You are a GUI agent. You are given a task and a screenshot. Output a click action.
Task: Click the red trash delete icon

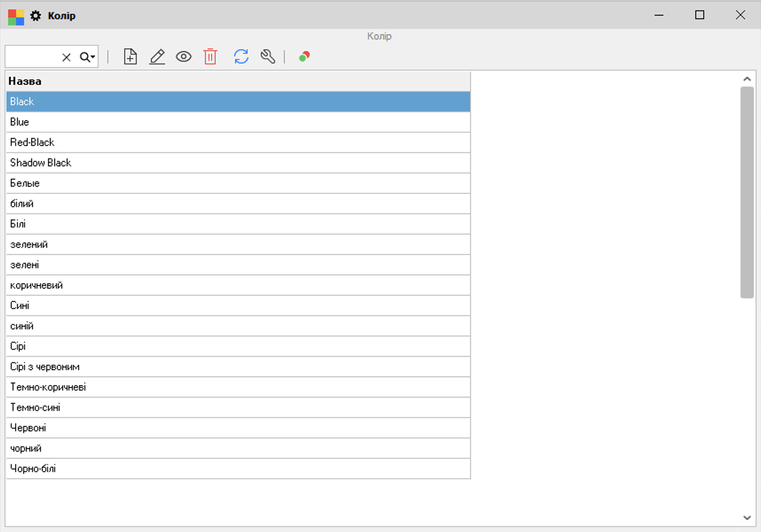click(210, 57)
